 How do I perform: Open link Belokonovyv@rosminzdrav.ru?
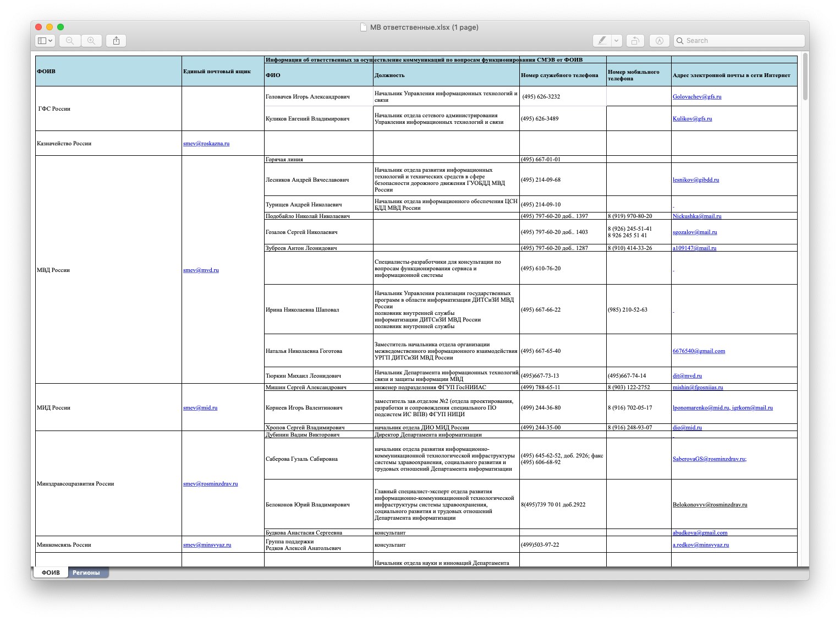(x=710, y=504)
